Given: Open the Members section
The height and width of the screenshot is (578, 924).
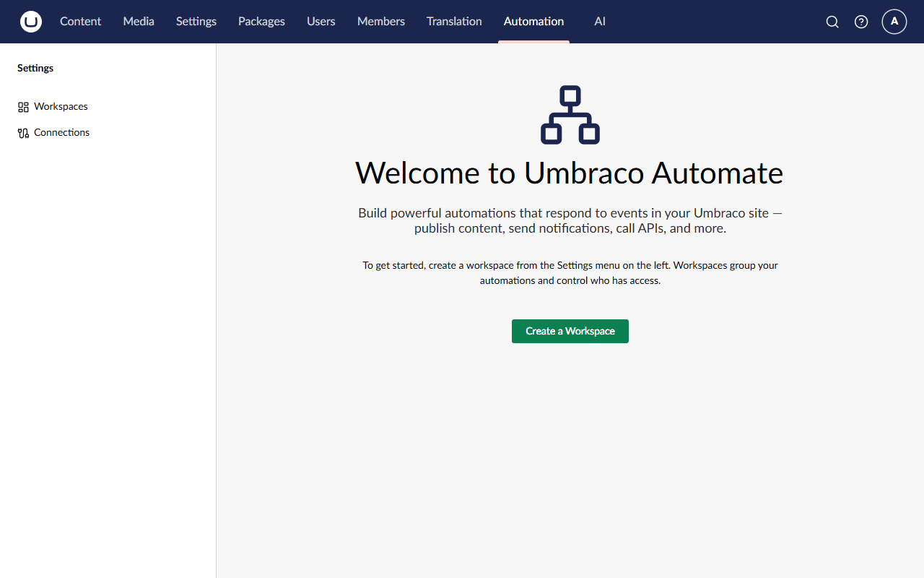Looking at the screenshot, I should click(381, 22).
